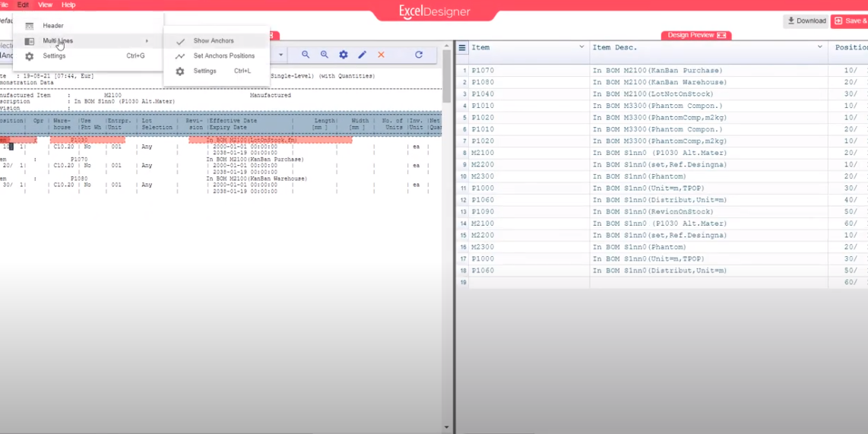The height and width of the screenshot is (434, 868).
Task: Open the grid hamburger menu icon
Action: tap(462, 48)
